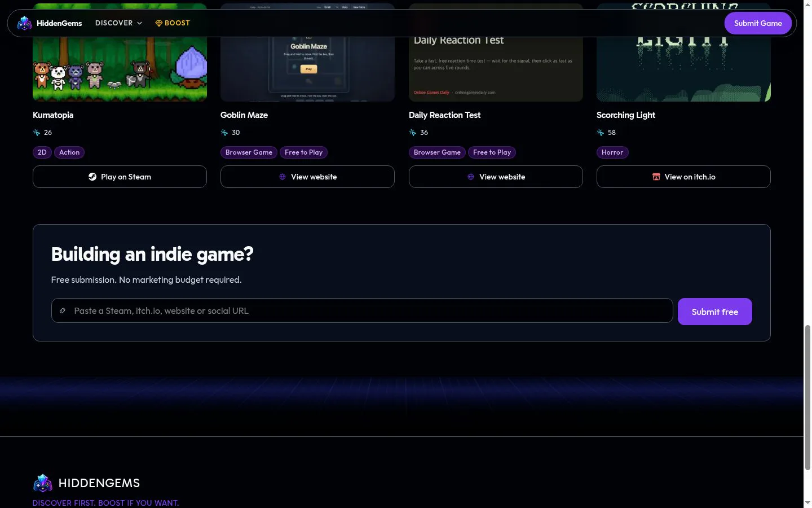
Task: Click the Submit free button
Action: [715, 312]
